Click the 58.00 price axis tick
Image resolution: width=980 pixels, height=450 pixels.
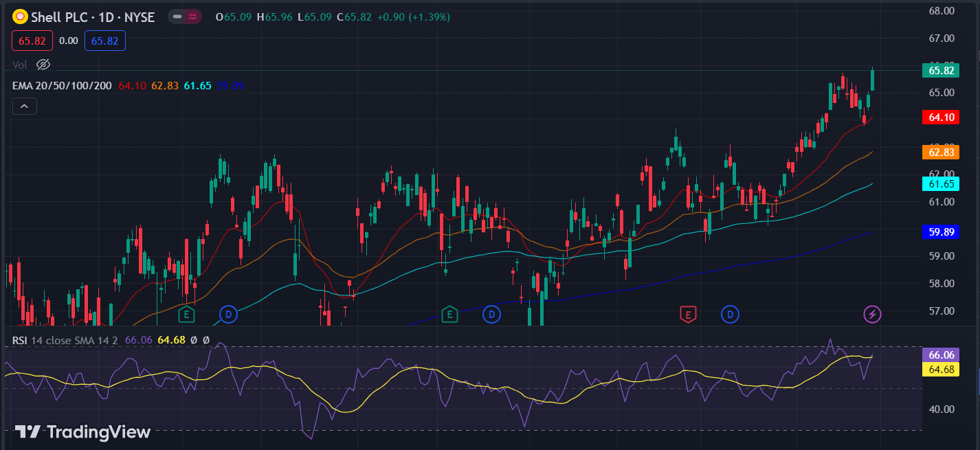pyautogui.click(x=941, y=283)
